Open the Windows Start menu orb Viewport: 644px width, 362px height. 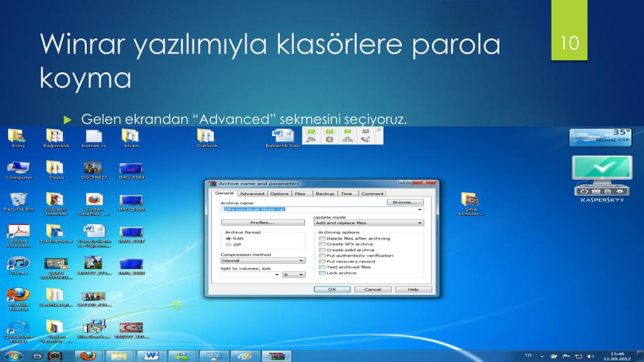(x=13, y=356)
